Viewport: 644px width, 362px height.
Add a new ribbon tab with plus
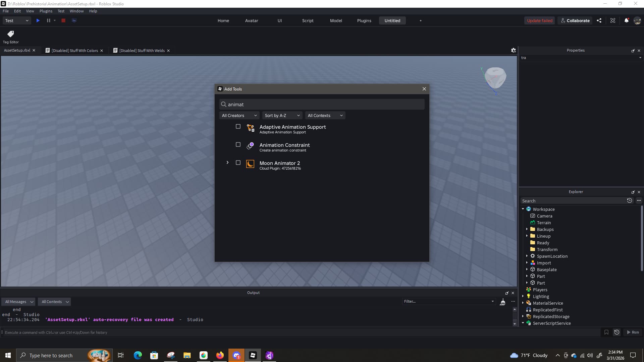421,20
